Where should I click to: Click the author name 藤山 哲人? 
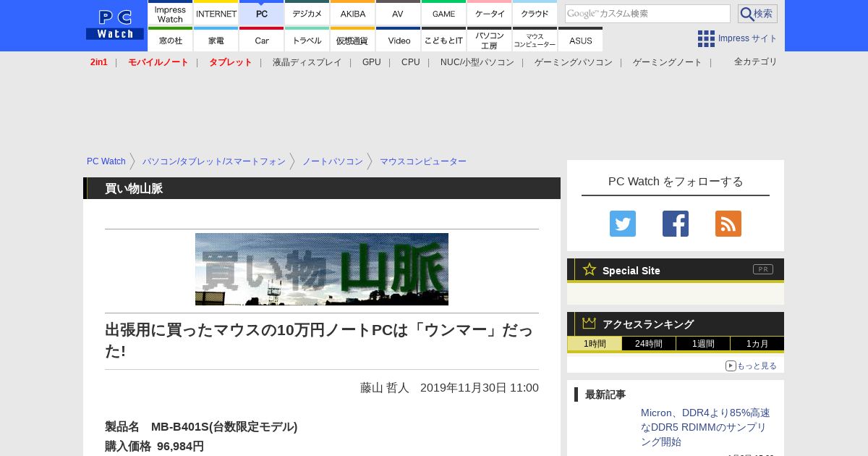[385, 387]
